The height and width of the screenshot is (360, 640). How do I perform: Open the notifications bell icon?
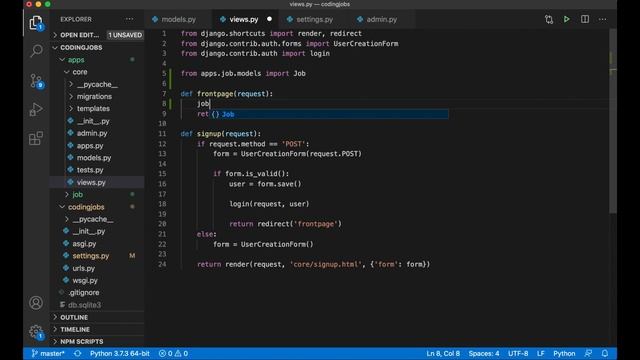coord(605,353)
